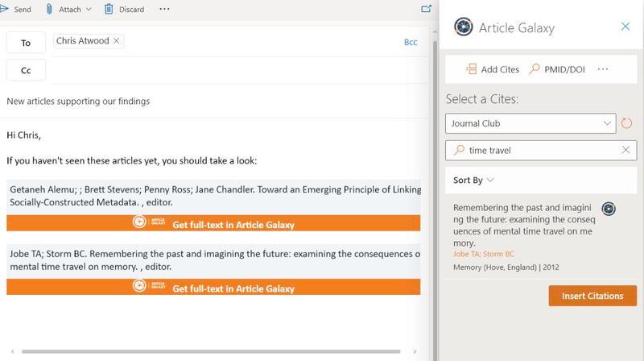
Task: Click the To button
Action: pyautogui.click(x=26, y=43)
